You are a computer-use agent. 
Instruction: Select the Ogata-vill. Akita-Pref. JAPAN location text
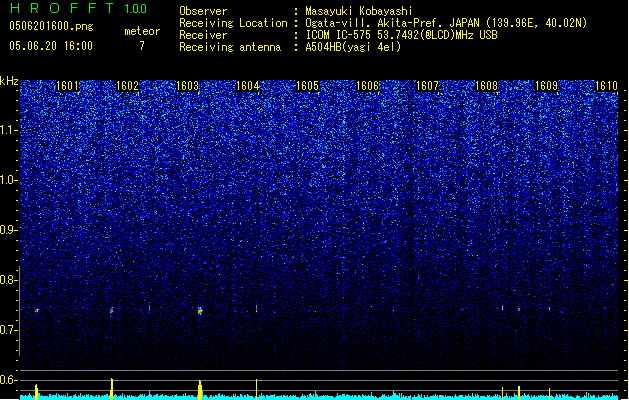(446, 23)
